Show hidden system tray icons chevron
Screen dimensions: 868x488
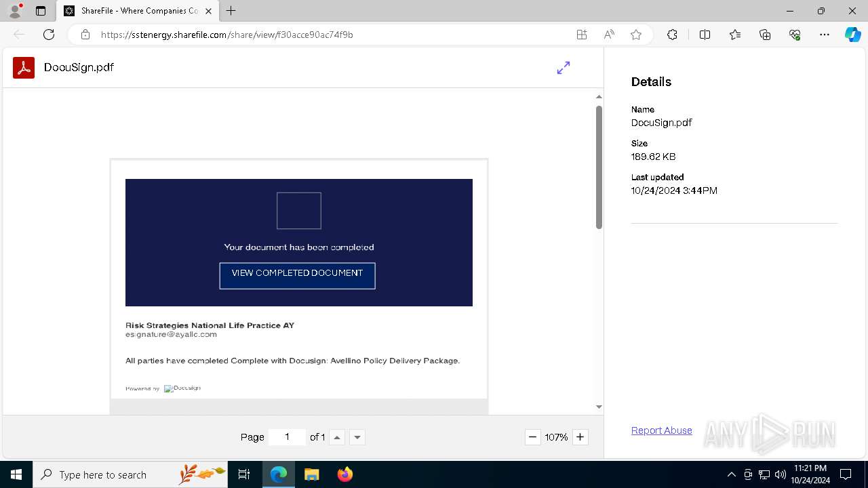coord(731,474)
